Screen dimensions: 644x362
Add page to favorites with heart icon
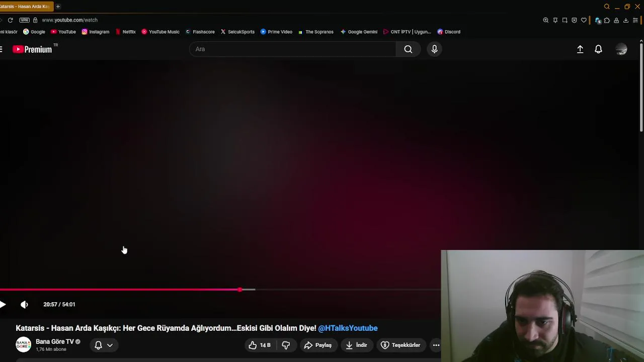584,20
